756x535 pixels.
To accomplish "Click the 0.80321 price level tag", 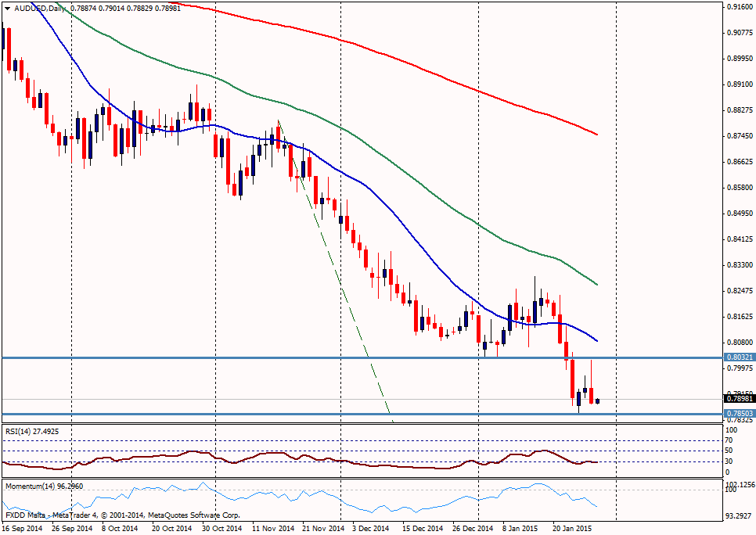I will (736, 357).
